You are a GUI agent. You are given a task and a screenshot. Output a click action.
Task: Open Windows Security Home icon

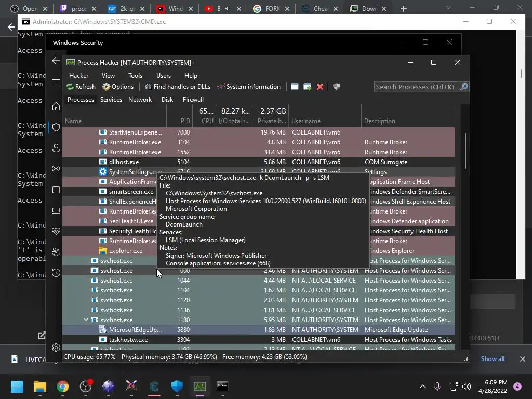[56, 107]
